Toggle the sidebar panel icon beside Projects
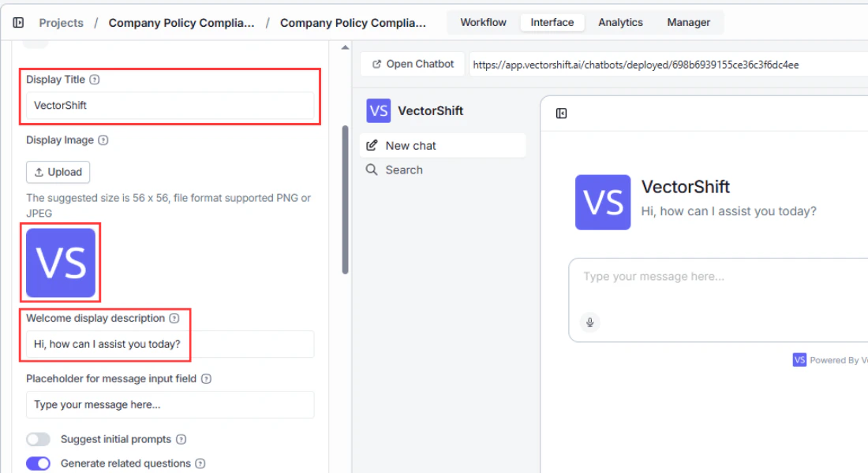 (x=18, y=23)
